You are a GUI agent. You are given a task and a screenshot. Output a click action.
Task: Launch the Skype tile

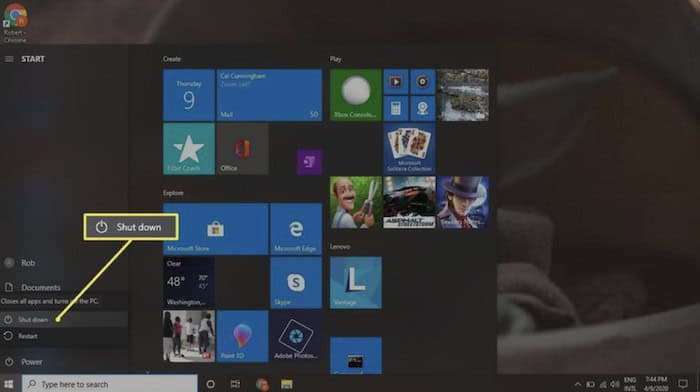click(x=296, y=283)
